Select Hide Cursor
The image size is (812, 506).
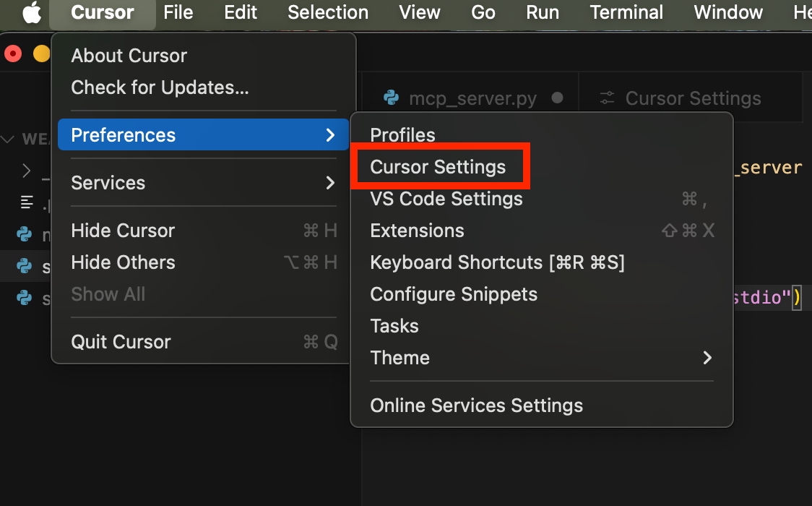(x=203, y=231)
